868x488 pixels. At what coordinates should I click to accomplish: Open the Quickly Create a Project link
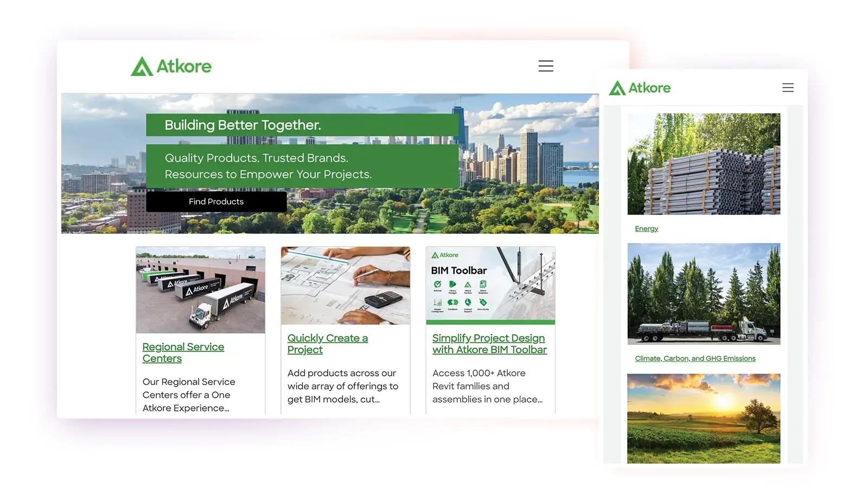point(328,343)
